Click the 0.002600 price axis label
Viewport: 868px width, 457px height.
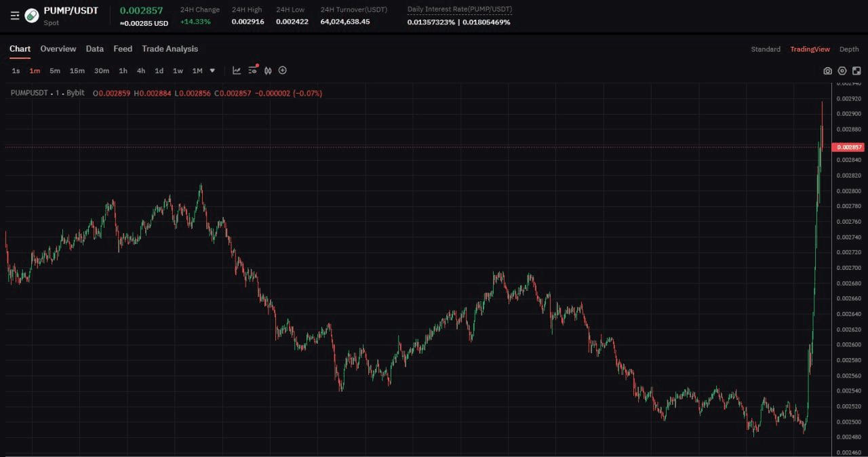849,344
